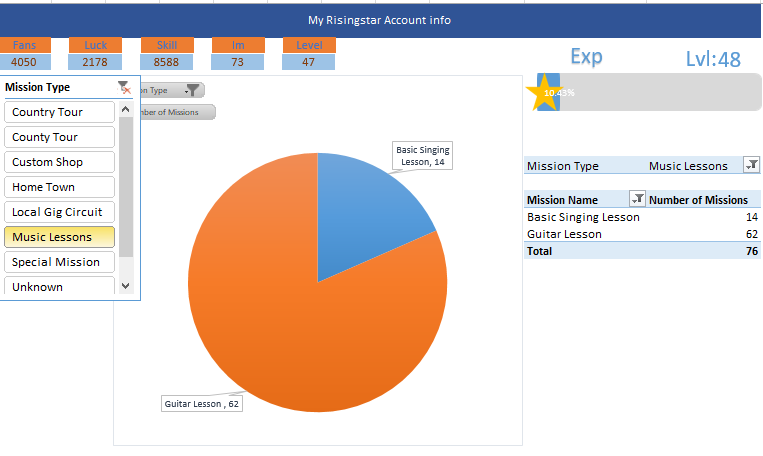Select Custom Shop in slicer
The height and width of the screenshot is (456, 763).
tap(59, 162)
